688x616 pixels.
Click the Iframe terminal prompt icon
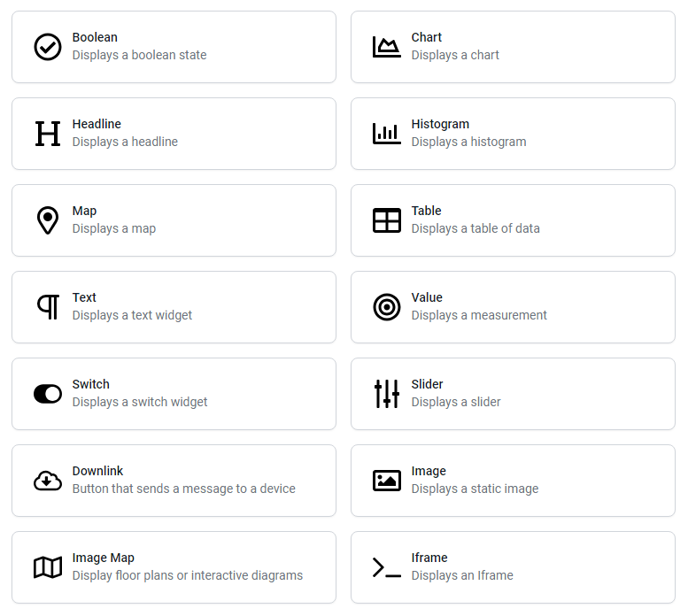(387, 567)
